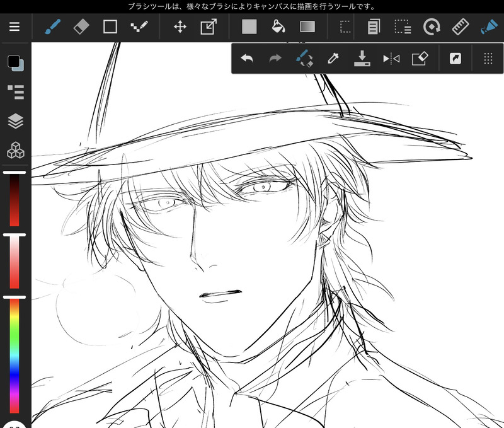Image resolution: width=504 pixels, height=428 pixels.
Task: Open the Materials cubes panel
Action: pyautogui.click(x=15, y=150)
